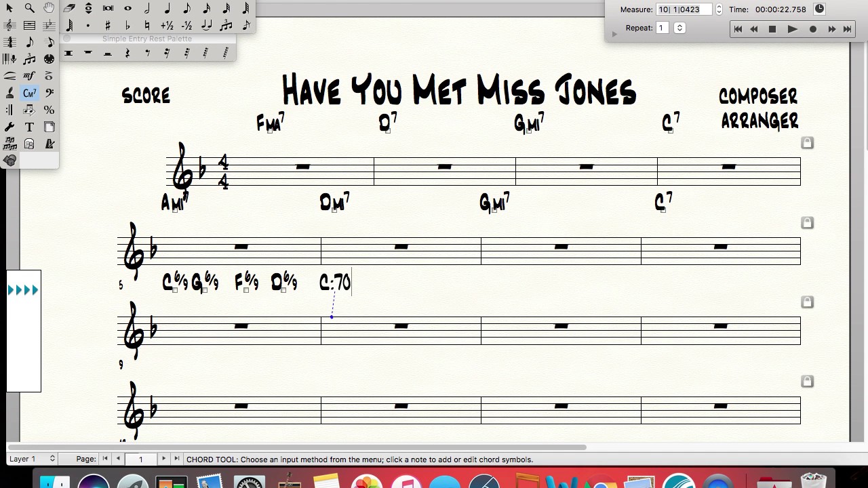Toggle the flat accidental

(127, 25)
